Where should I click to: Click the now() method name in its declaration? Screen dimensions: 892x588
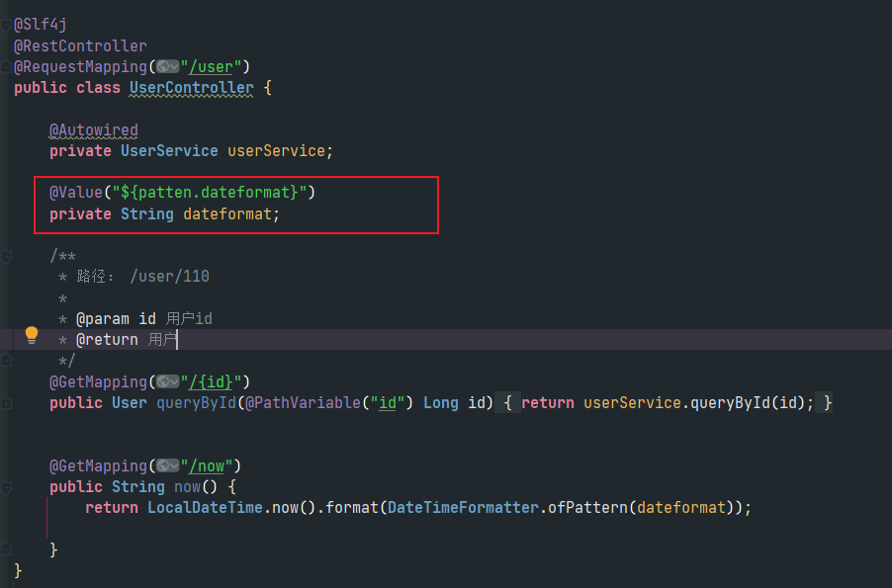187,487
